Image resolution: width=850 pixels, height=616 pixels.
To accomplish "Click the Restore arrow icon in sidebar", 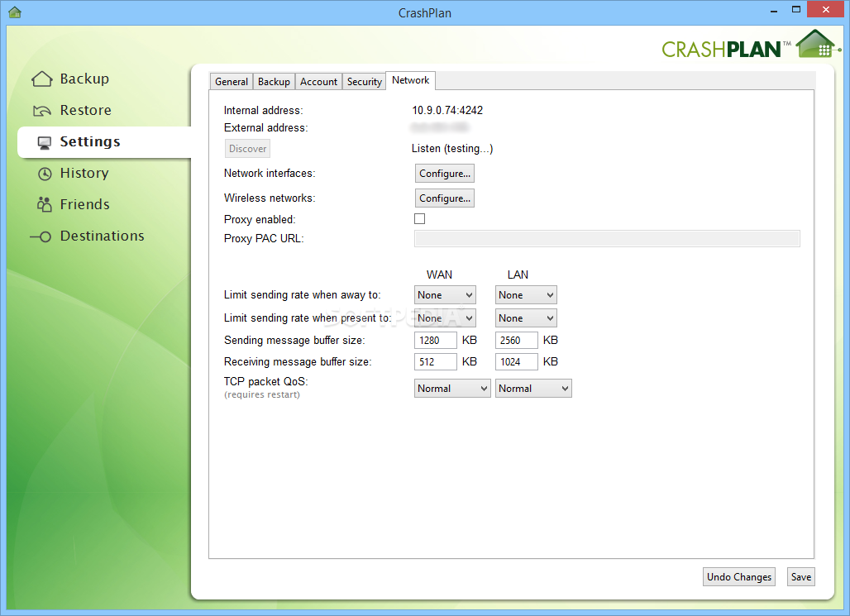I will coord(41,111).
